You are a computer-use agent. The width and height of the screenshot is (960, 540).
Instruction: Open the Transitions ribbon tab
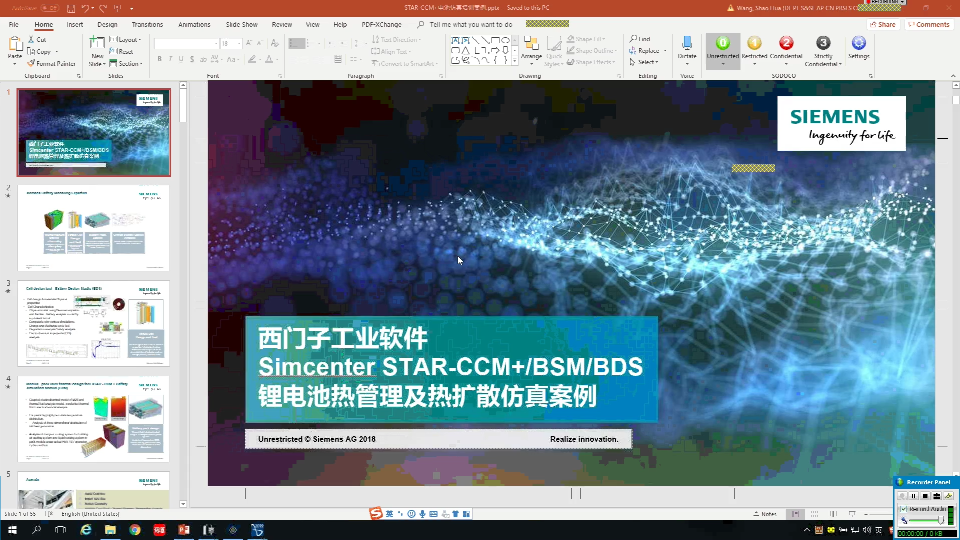[x=147, y=24]
